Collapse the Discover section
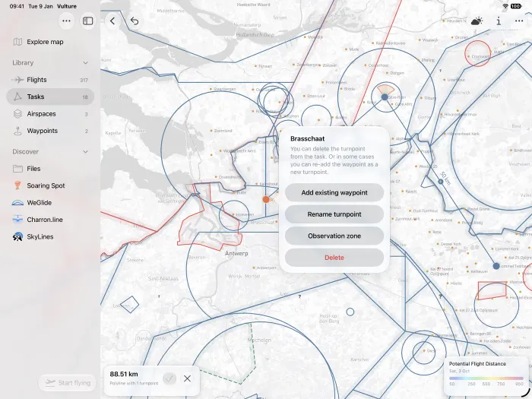The height and width of the screenshot is (399, 532). pos(85,152)
